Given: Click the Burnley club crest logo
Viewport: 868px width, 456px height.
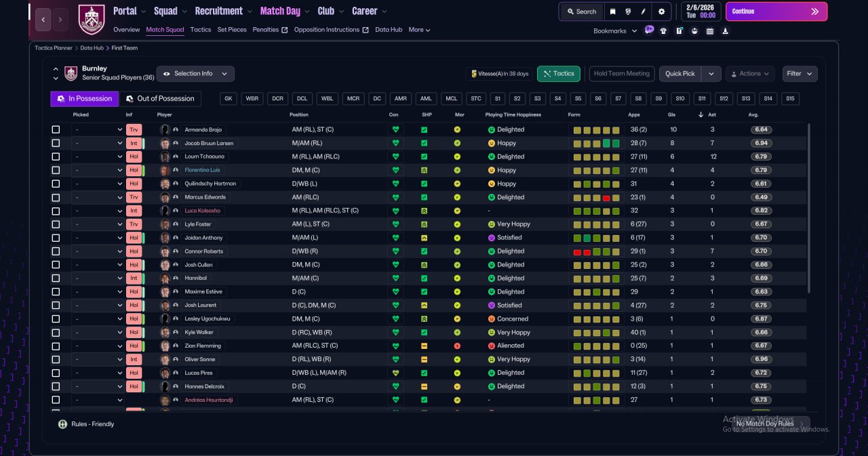Looking at the screenshot, I should click(x=92, y=20).
